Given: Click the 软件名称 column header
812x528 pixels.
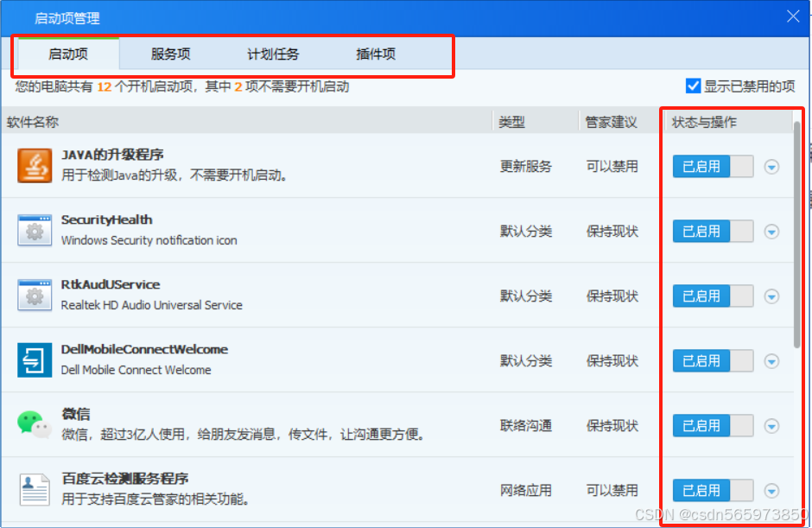Looking at the screenshot, I should [x=33, y=123].
